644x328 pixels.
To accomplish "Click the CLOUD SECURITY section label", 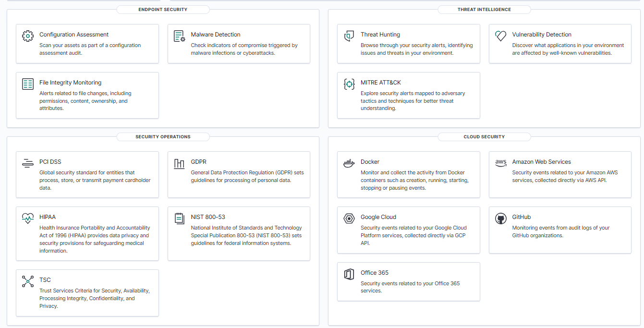I will click(x=484, y=137).
